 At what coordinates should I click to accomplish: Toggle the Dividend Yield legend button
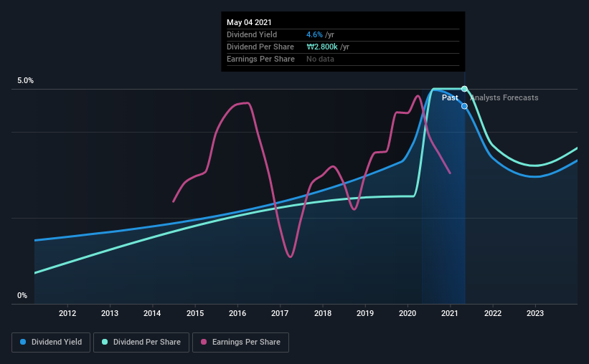click(x=51, y=343)
